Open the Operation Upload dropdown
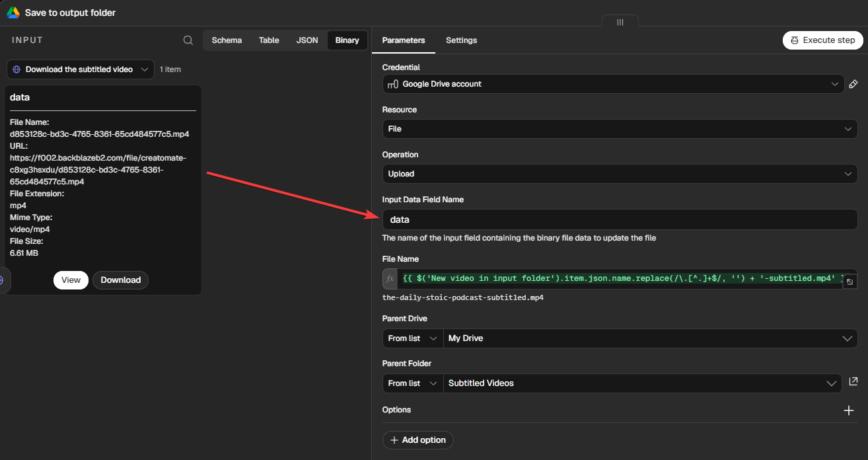This screenshot has width=868, height=460. (x=620, y=174)
